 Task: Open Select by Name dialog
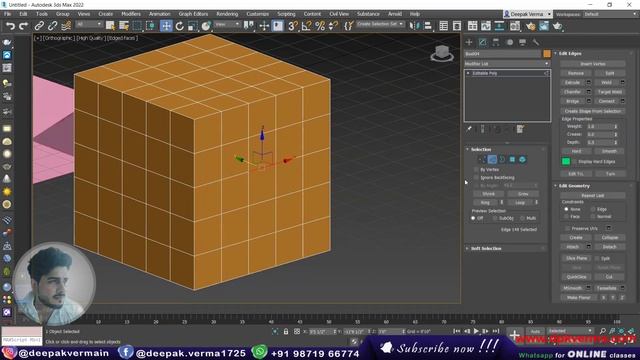point(124,26)
